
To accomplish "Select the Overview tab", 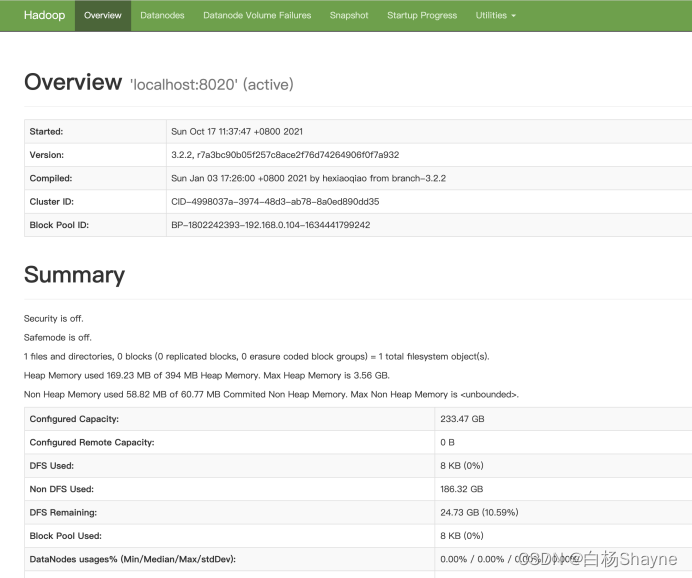I will tap(103, 15).
